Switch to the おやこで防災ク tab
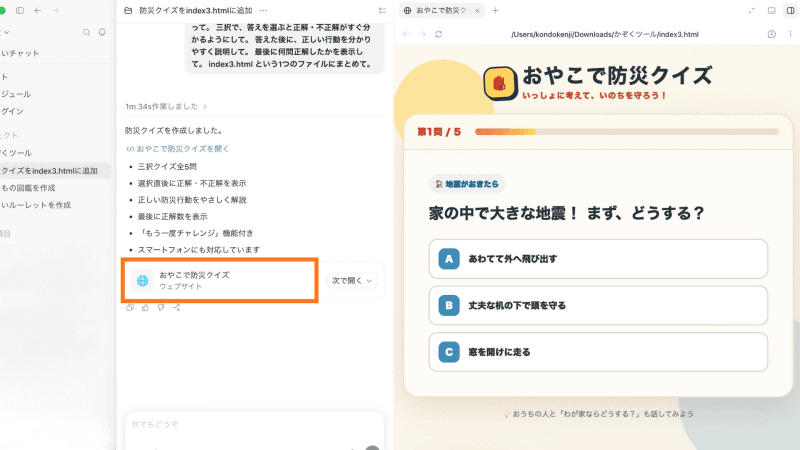This screenshot has height=450, width=800. pos(441,10)
